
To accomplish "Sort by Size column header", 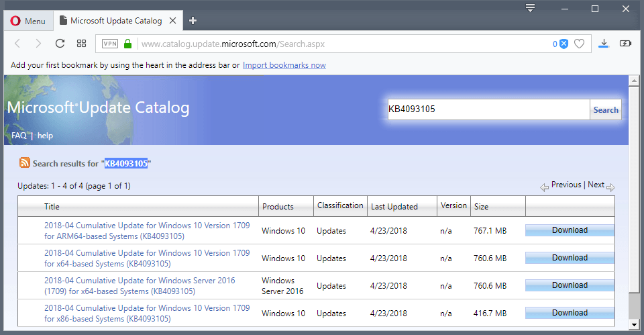I will [482, 206].
